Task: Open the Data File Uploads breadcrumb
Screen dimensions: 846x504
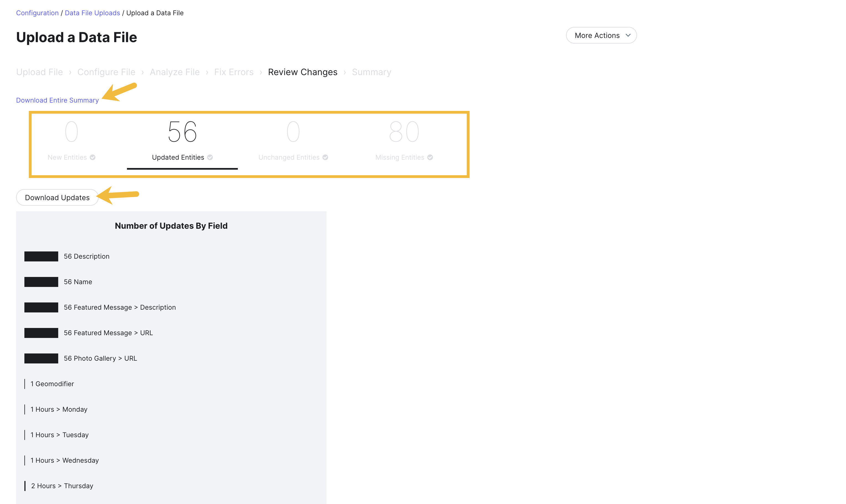Action: (x=92, y=13)
